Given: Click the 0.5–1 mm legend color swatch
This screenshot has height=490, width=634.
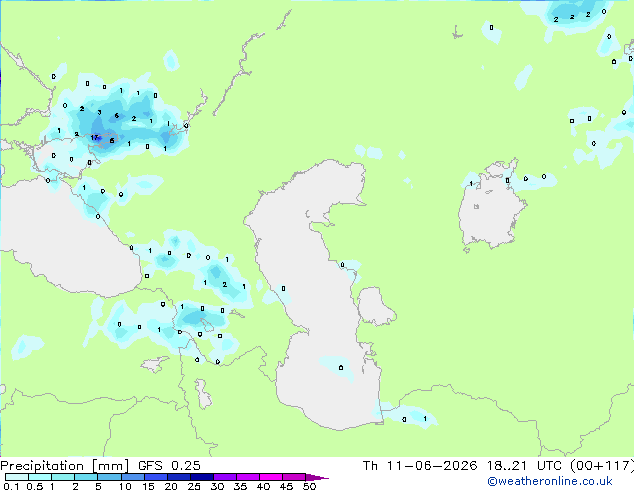Looking at the screenshot, I should pyautogui.click(x=40, y=477).
